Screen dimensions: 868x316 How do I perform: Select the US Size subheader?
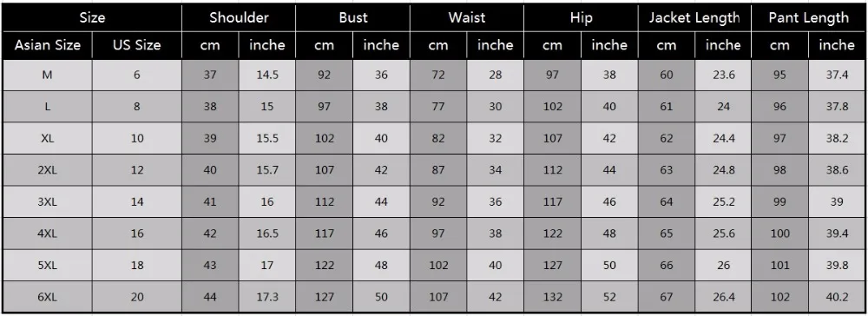pos(137,45)
